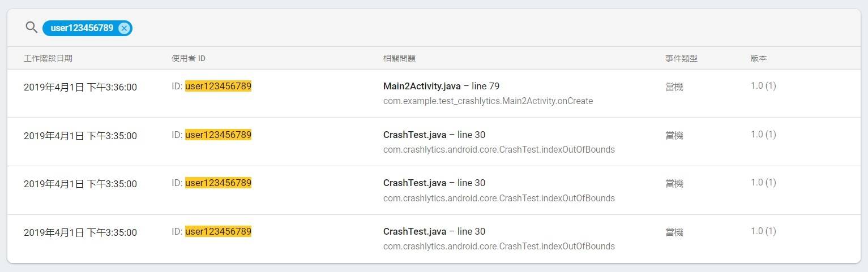Screen dimensions: 868x272
Task: Click the 使用者 ID column header
Action: tap(189, 58)
